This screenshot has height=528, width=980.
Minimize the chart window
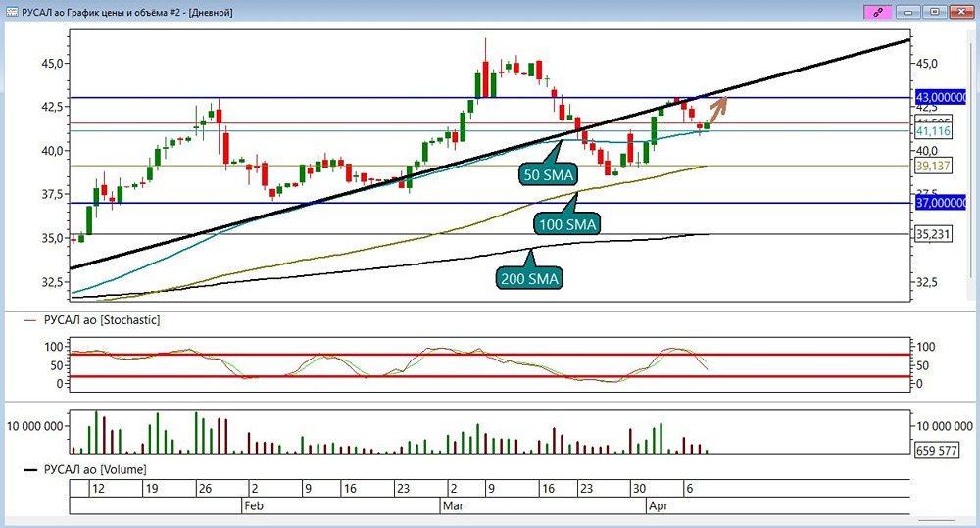click(907, 11)
